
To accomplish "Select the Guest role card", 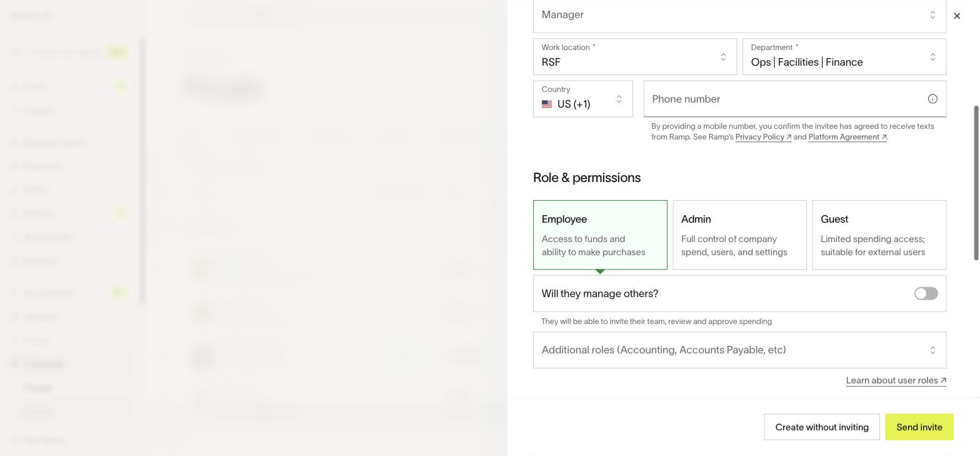I will coord(879,235).
